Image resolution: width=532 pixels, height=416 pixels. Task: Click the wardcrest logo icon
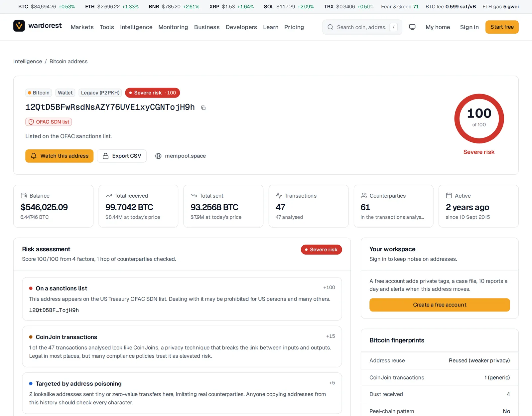19,26
